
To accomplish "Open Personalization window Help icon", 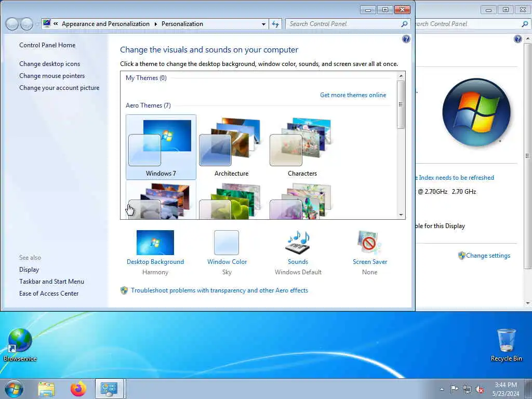I will (406, 39).
